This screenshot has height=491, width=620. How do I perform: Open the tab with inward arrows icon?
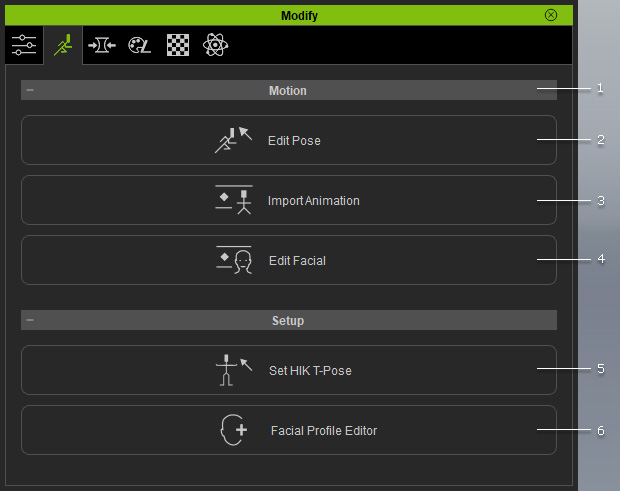[100, 46]
